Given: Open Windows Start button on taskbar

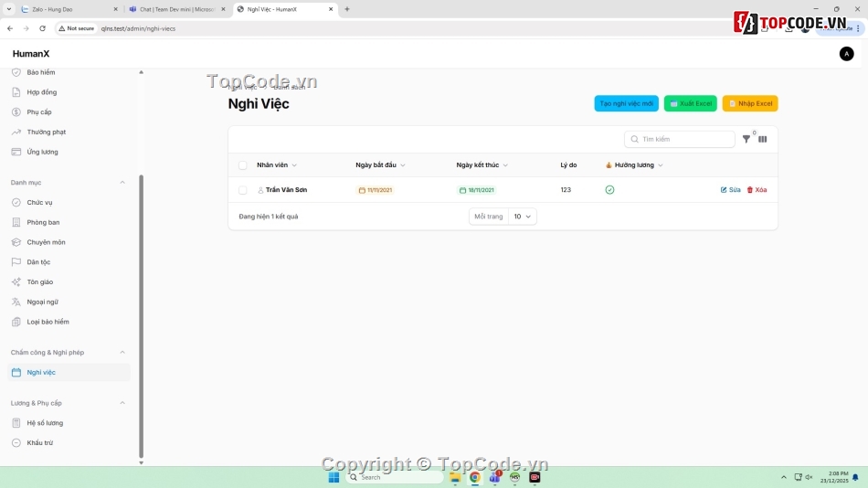Looking at the screenshot, I should click(x=333, y=477).
